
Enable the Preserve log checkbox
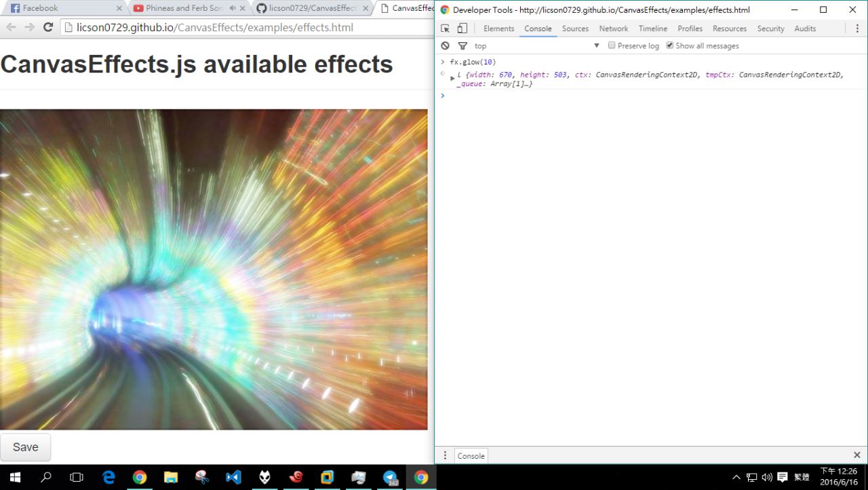(x=612, y=45)
